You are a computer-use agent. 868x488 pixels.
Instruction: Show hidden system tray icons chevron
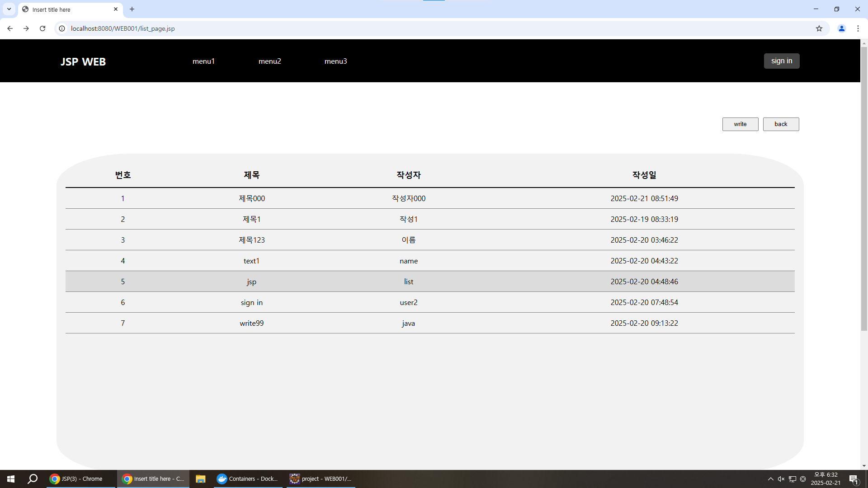[771, 479]
